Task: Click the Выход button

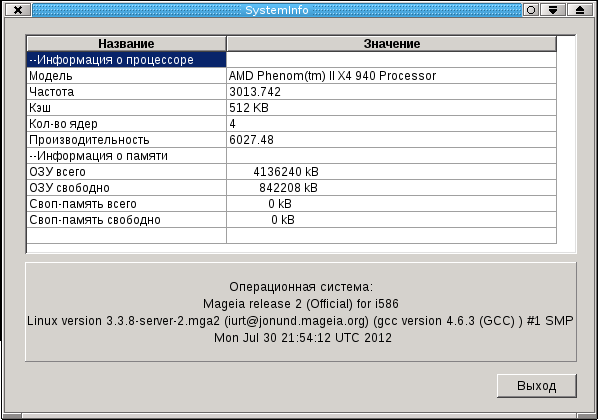Action: 537,386
